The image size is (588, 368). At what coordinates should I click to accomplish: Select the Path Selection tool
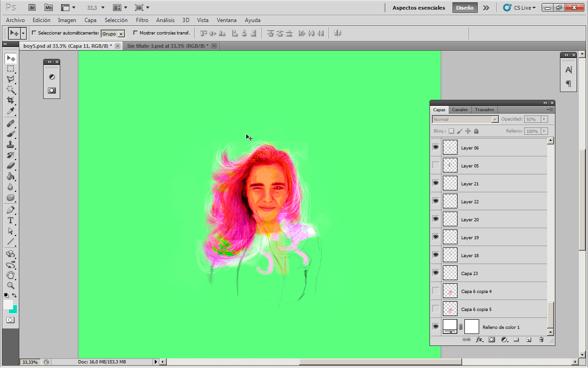click(x=11, y=231)
